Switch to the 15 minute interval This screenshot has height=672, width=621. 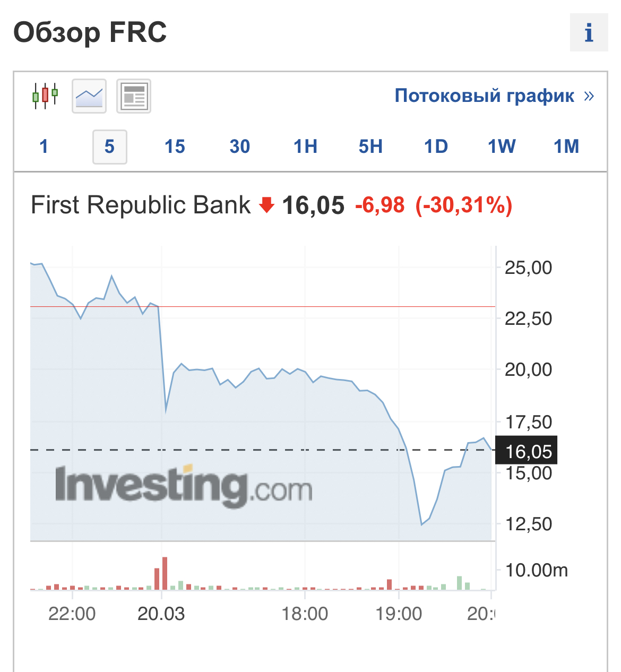coord(175,147)
